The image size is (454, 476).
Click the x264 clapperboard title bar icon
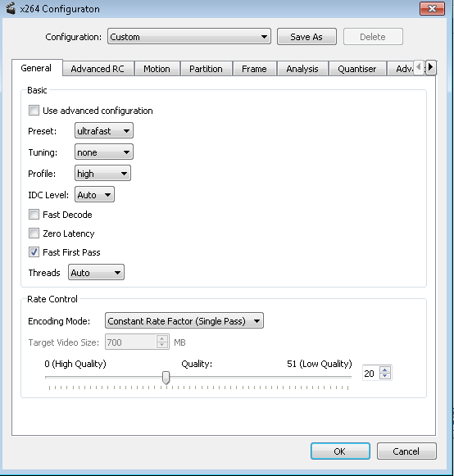(x=11, y=8)
